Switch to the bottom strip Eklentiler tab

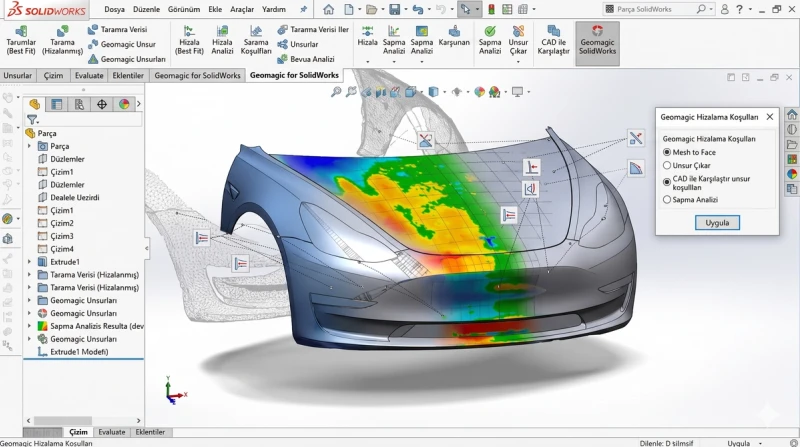click(150, 432)
